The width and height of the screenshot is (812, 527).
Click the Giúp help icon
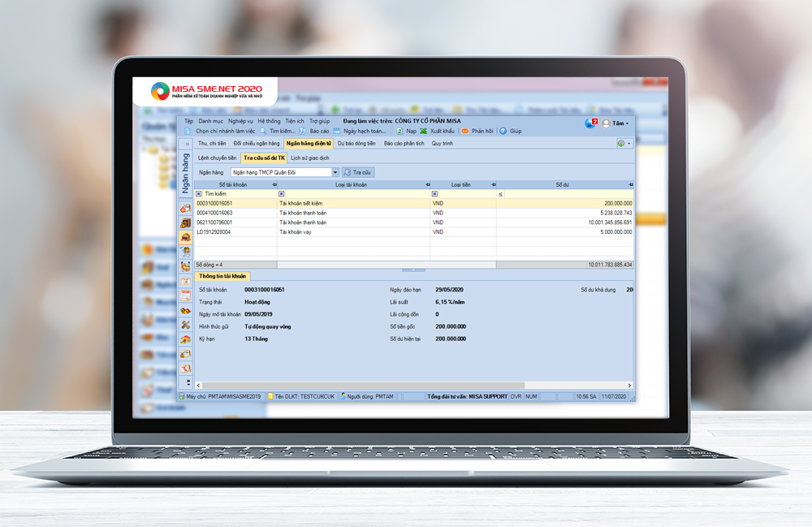(503, 131)
